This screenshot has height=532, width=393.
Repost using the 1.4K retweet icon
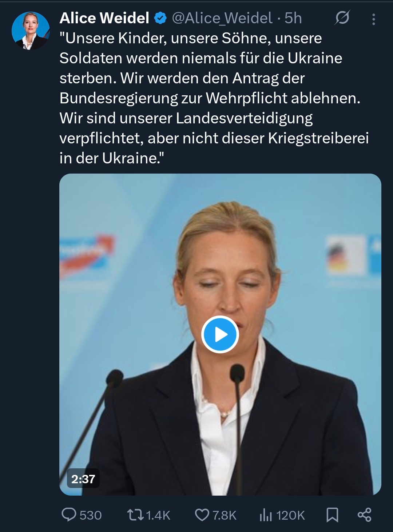[x=135, y=515]
